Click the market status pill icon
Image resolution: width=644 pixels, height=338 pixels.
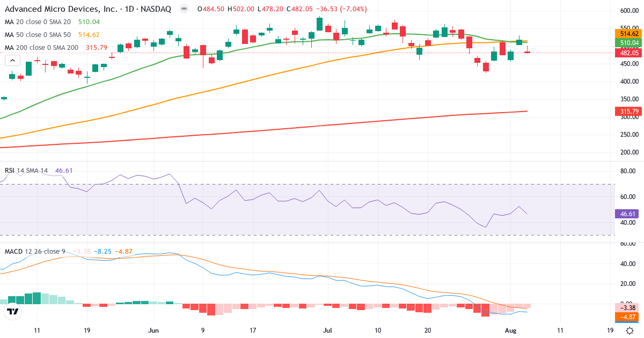pyautogui.click(x=184, y=9)
